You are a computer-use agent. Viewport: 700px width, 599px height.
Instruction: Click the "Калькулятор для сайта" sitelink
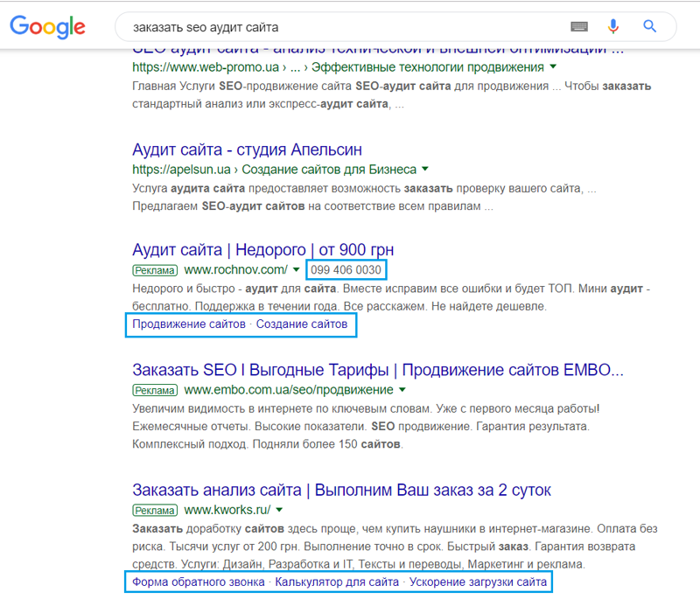click(x=337, y=582)
